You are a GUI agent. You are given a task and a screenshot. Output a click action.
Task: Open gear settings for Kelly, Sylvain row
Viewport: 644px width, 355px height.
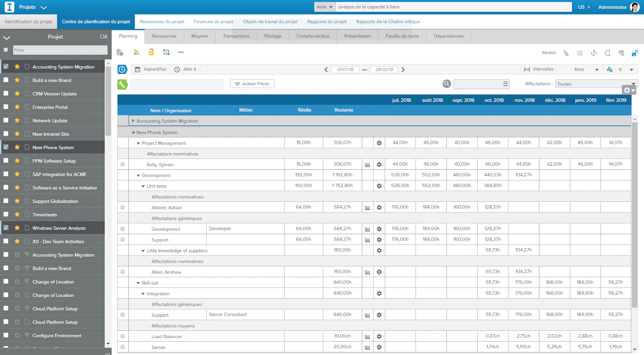tap(379, 164)
